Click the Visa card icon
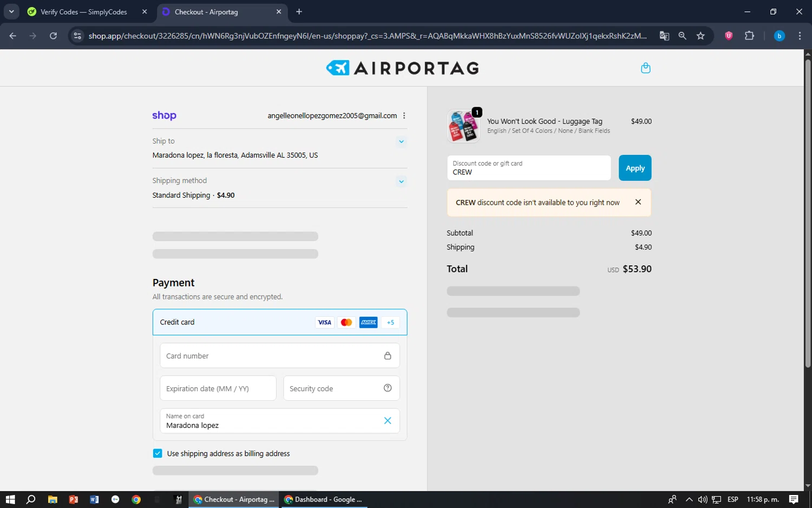Viewport: 812px width, 508px height. [x=324, y=322]
